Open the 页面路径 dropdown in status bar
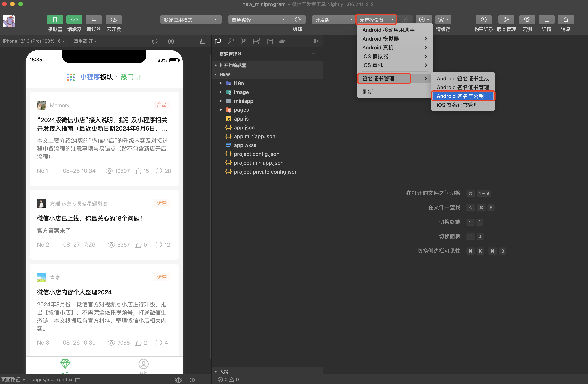Image resolution: width=588 pixels, height=384 pixels. (x=13, y=379)
